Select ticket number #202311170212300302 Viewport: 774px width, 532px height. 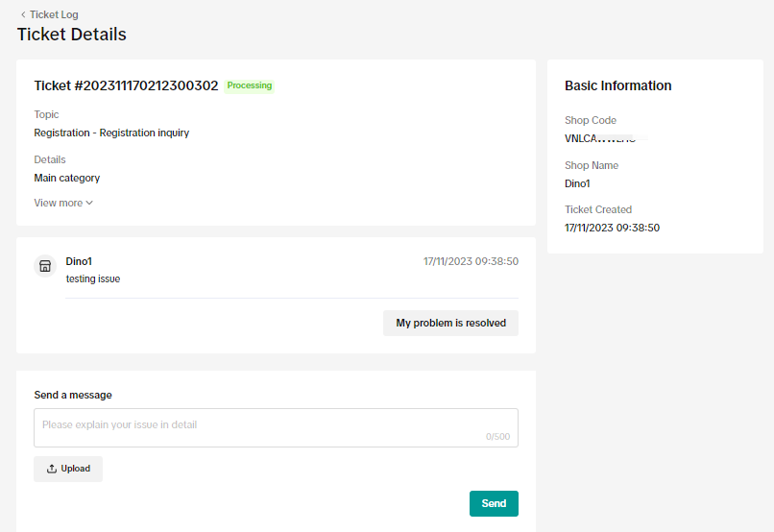[x=126, y=85]
